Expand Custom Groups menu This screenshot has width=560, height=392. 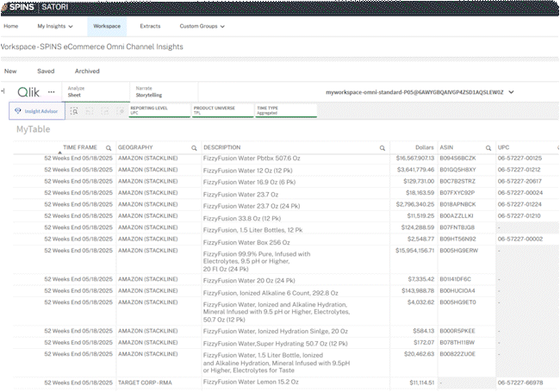coord(202,26)
